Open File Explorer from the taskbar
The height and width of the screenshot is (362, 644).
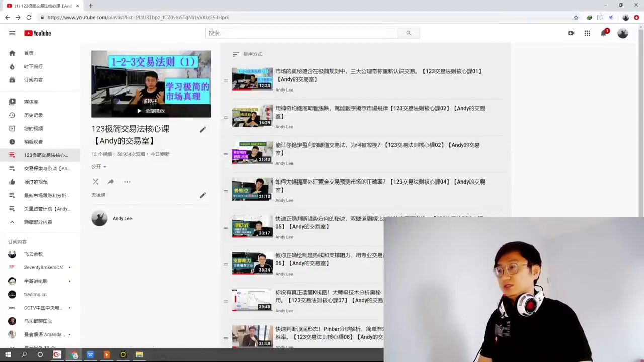click(139, 355)
